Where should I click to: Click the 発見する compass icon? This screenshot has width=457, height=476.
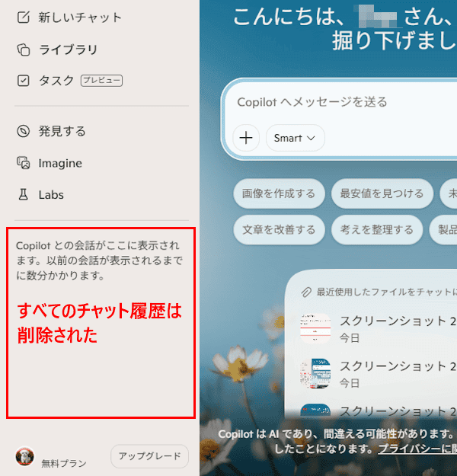[24, 131]
